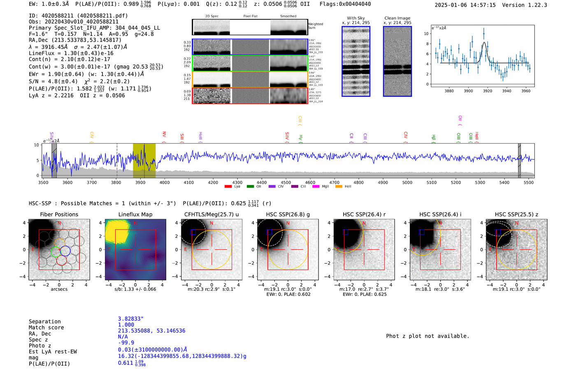
Task: Open the With Sky fiber image
Action: click(x=356, y=61)
